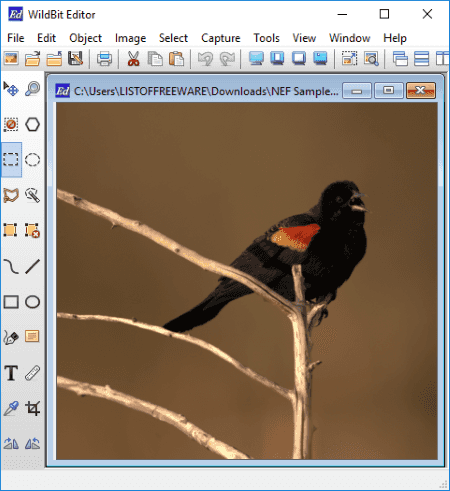Click the Cut scissors icon
This screenshot has width=450, height=491.
[133, 59]
